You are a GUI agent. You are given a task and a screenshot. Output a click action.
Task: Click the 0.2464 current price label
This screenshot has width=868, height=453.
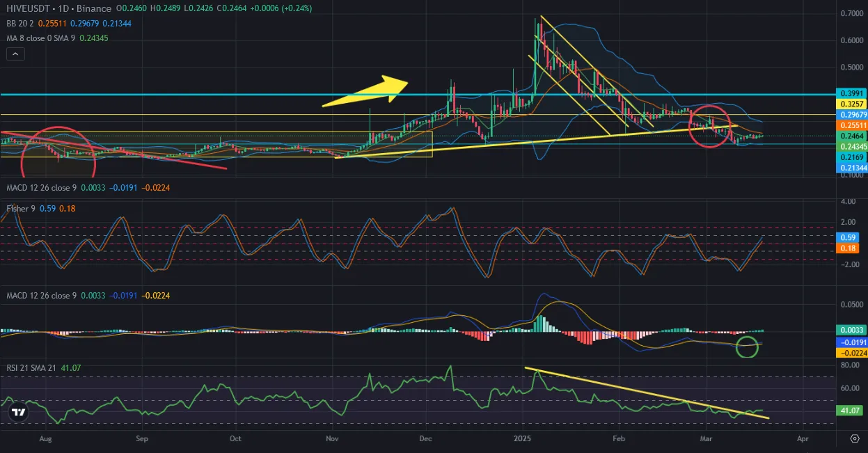851,136
